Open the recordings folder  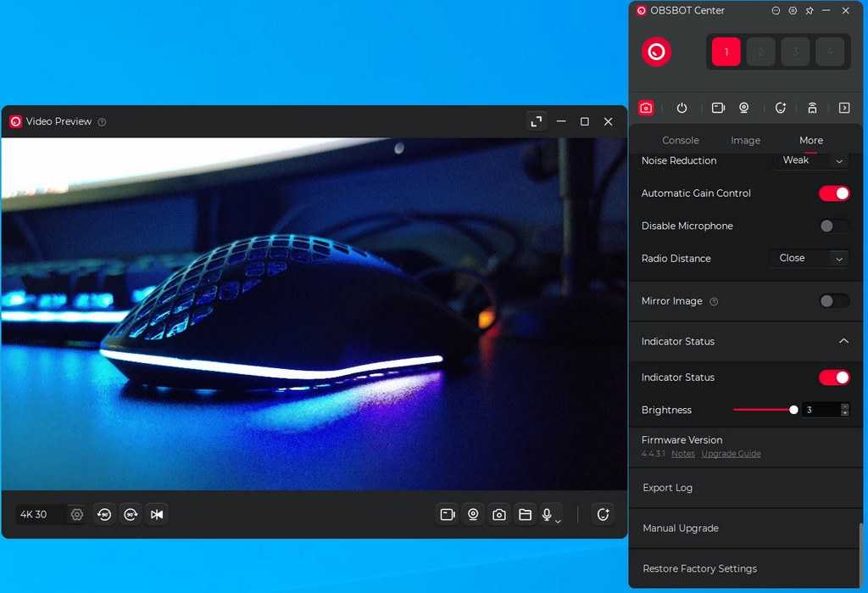525,514
